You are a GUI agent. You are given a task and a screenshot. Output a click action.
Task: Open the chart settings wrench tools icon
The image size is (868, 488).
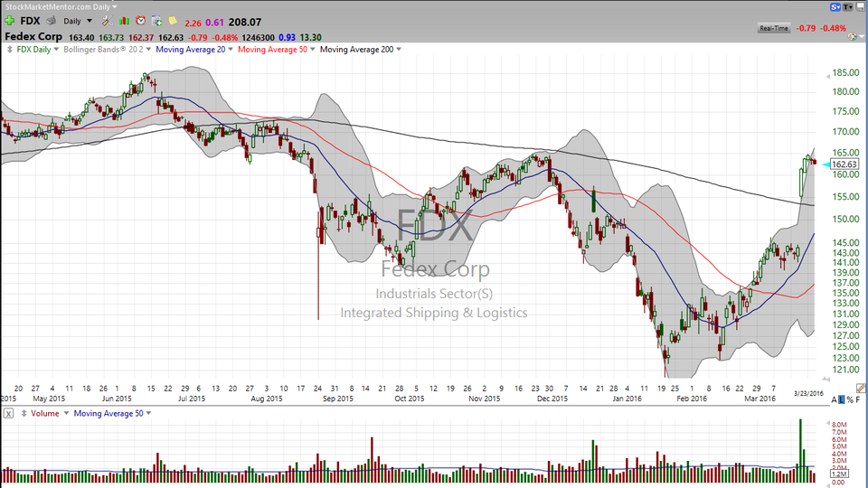pyautogui.click(x=107, y=21)
